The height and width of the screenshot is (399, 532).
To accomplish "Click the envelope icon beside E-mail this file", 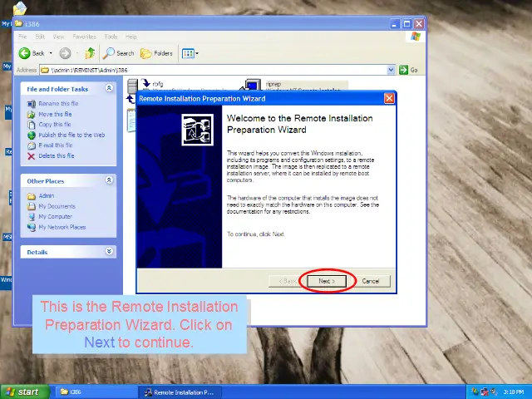I will (32, 145).
